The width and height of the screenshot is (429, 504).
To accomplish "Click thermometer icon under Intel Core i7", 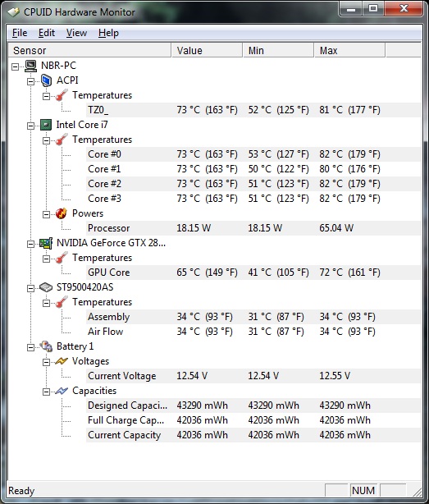I will [62, 140].
